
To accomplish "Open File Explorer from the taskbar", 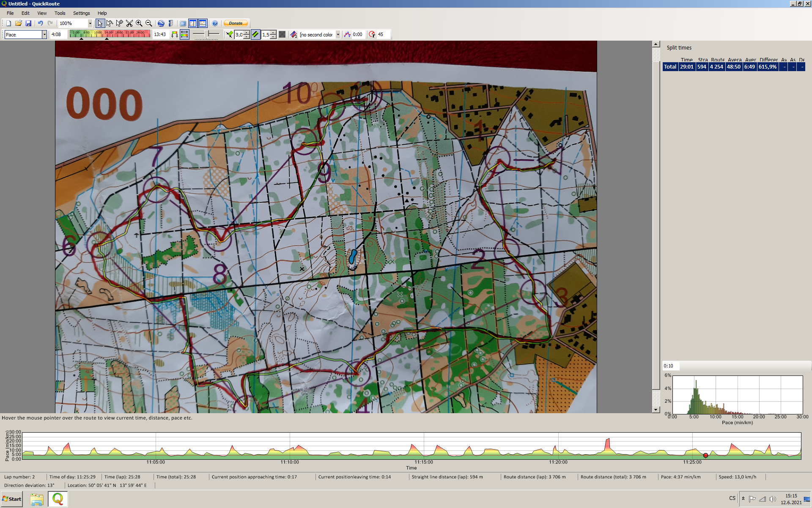I will point(37,500).
